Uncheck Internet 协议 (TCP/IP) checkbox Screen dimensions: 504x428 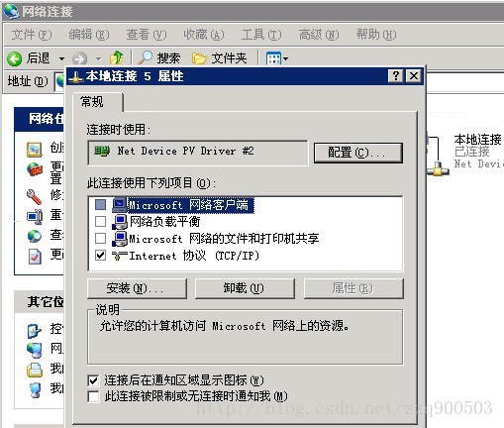point(100,255)
